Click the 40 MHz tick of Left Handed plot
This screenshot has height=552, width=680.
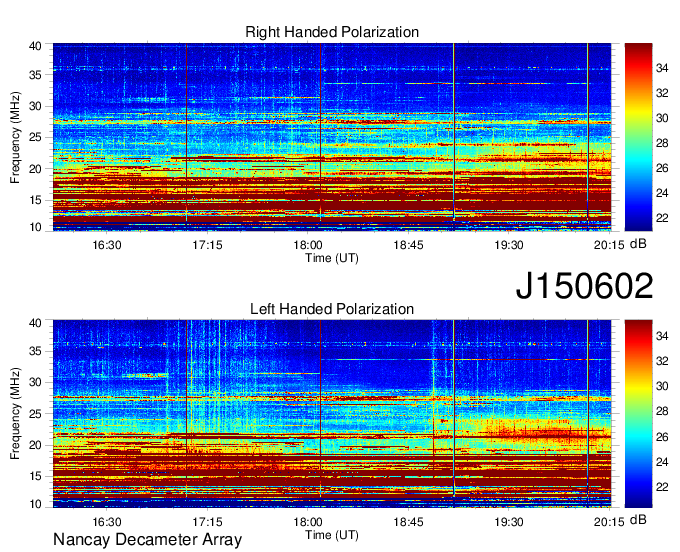(x=36, y=323)
